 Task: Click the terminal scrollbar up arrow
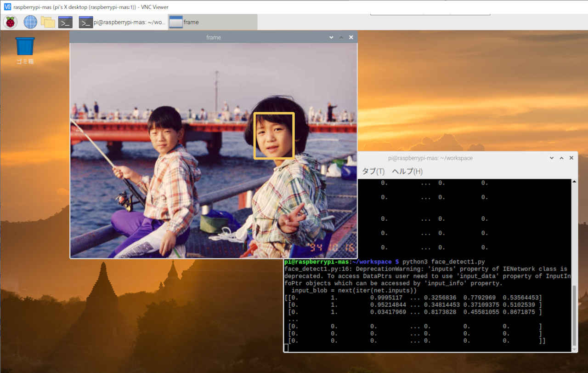(574, 182)
